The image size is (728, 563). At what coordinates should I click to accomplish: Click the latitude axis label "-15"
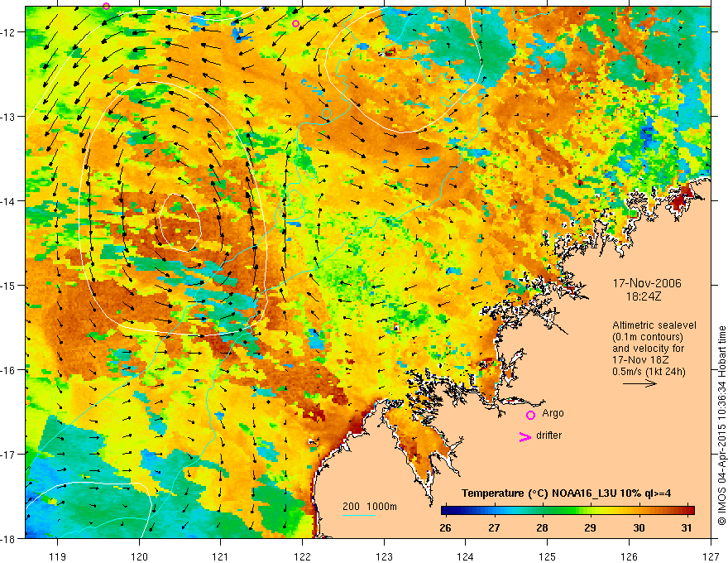coord(8,286)
